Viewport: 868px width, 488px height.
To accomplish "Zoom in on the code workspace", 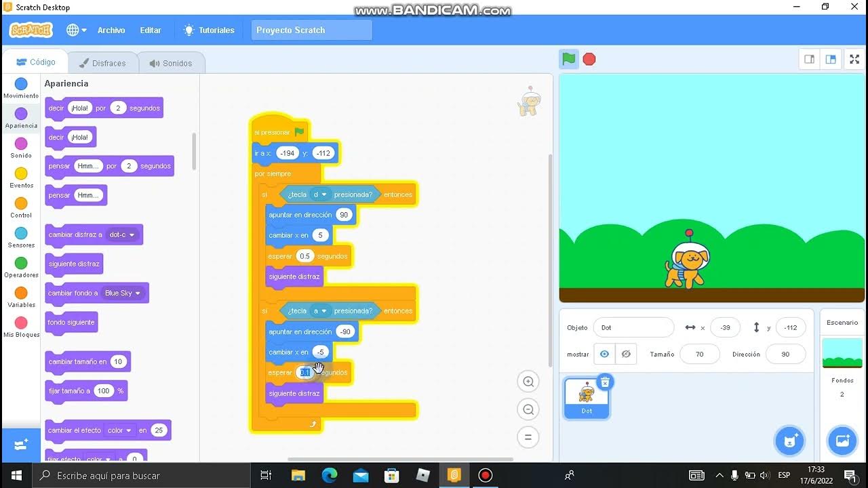I will pos(528,382).
